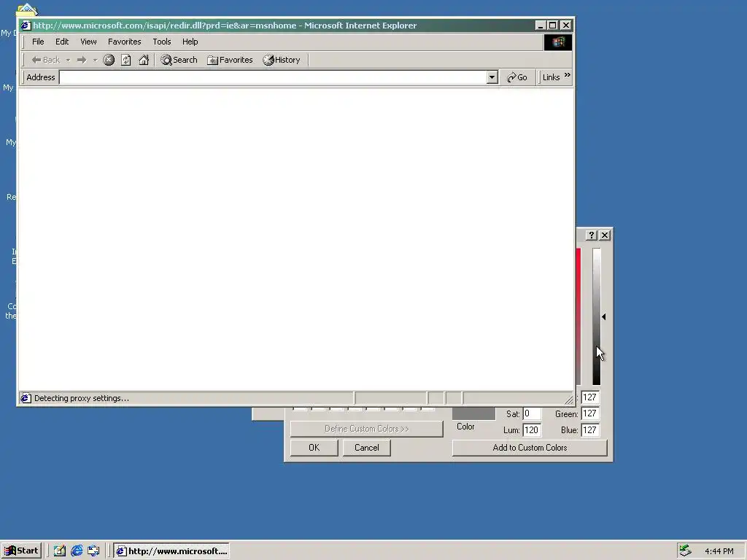Open the Help menu
This screenshot has width=747, height=560.
[190, 42]
